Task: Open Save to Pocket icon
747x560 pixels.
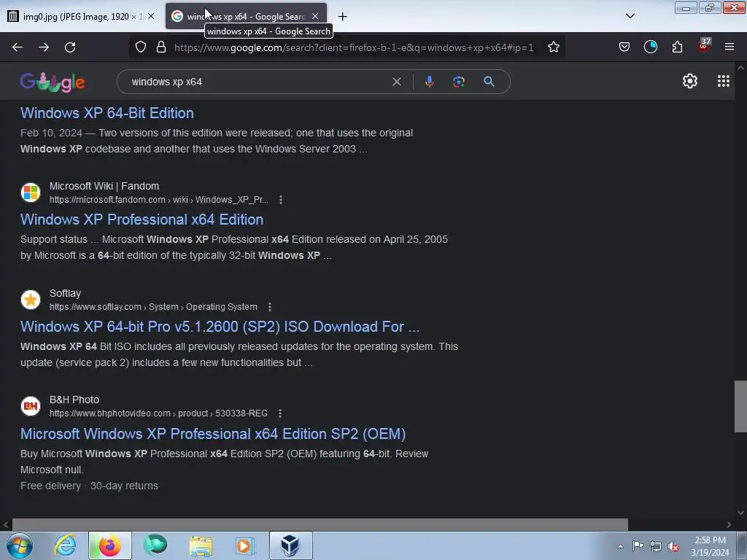Action: [x=624, y=47]
